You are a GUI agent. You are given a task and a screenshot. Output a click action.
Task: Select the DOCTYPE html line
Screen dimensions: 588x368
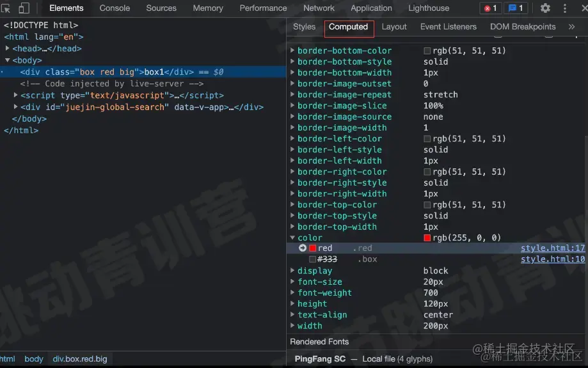coord(41,25)
